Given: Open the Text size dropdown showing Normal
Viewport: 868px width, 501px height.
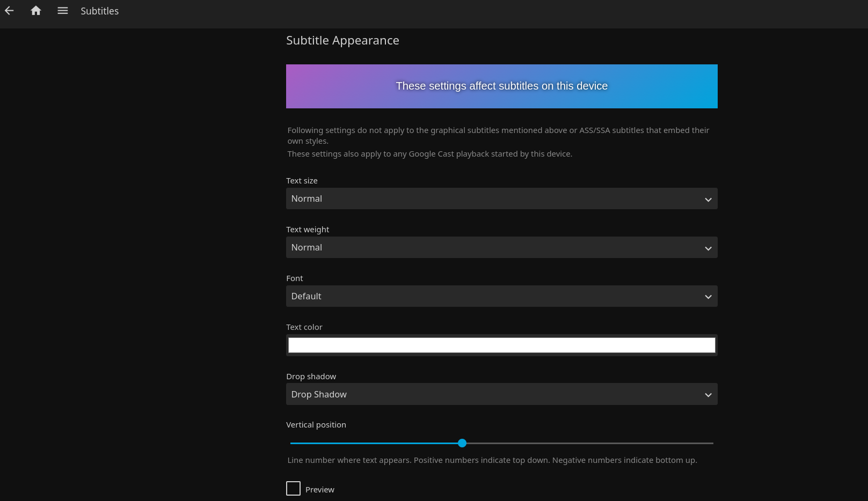Looking at the screenshot, I should (x=483, y=199).
